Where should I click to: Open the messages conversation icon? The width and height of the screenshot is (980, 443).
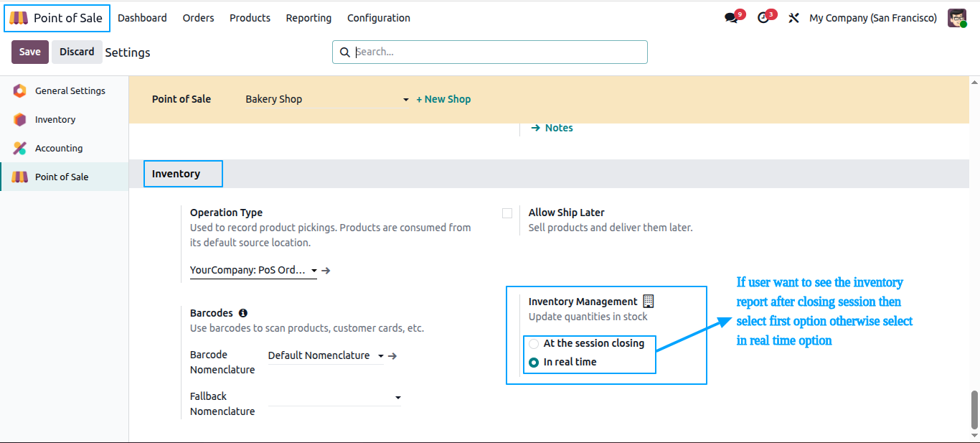pos(731,18)
